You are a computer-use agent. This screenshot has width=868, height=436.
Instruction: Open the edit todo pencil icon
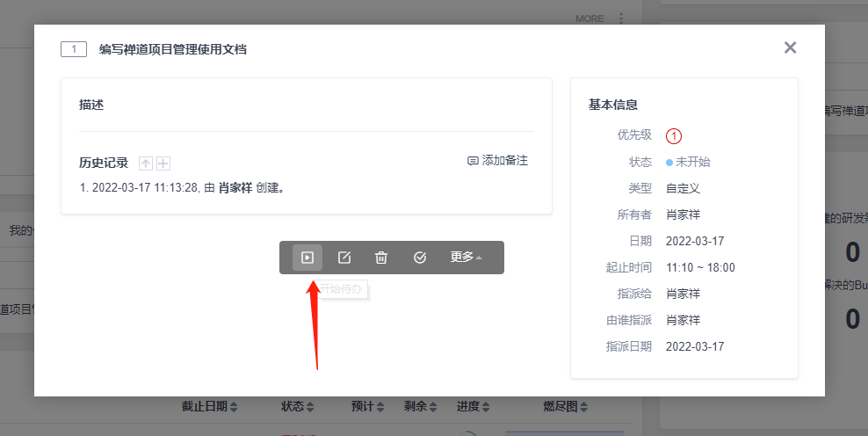pyautogui.click(x=344, y=258)
